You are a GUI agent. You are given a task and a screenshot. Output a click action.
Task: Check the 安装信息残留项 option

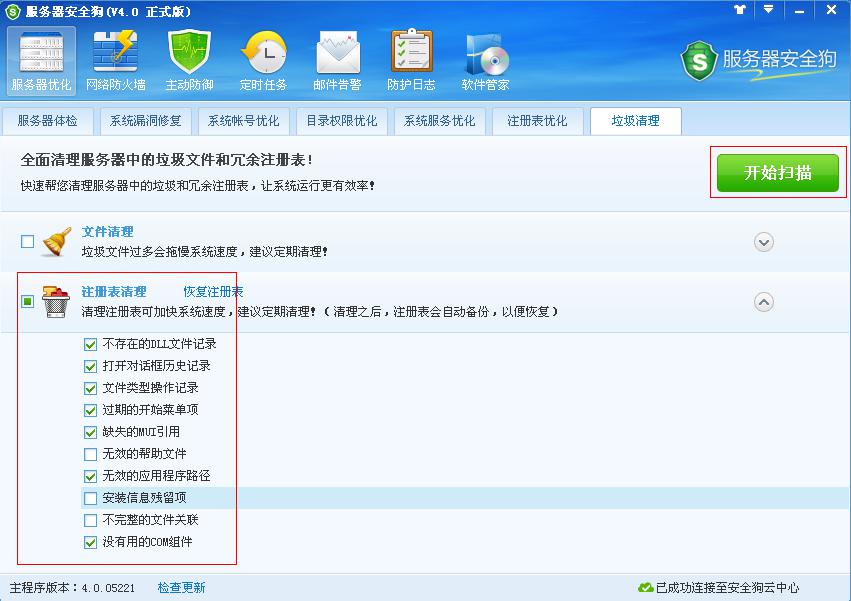click(x=90, y=498)
